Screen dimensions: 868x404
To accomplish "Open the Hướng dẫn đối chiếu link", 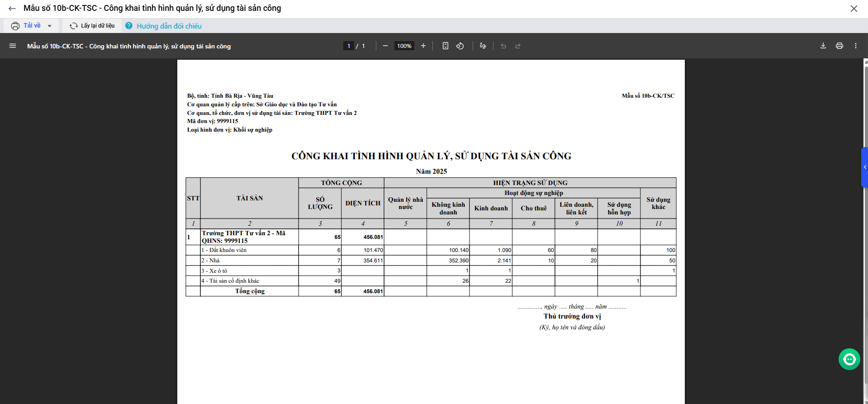I will click(169, 26).
